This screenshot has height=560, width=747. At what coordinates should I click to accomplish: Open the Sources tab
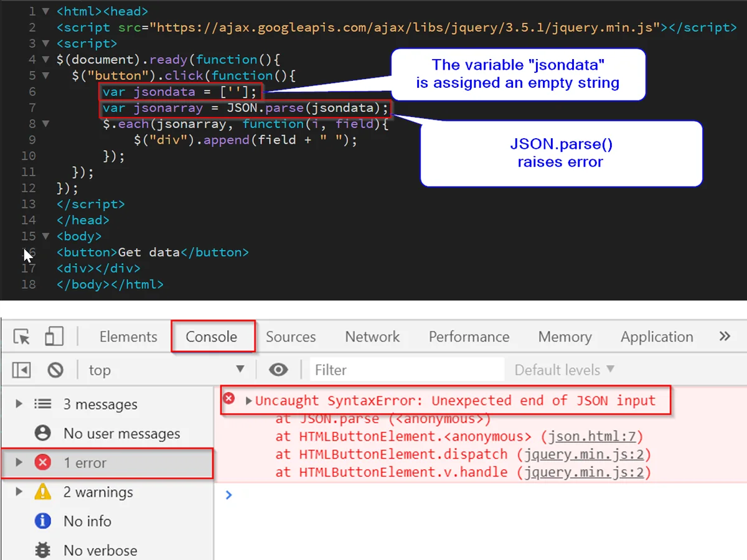[291, 337]
